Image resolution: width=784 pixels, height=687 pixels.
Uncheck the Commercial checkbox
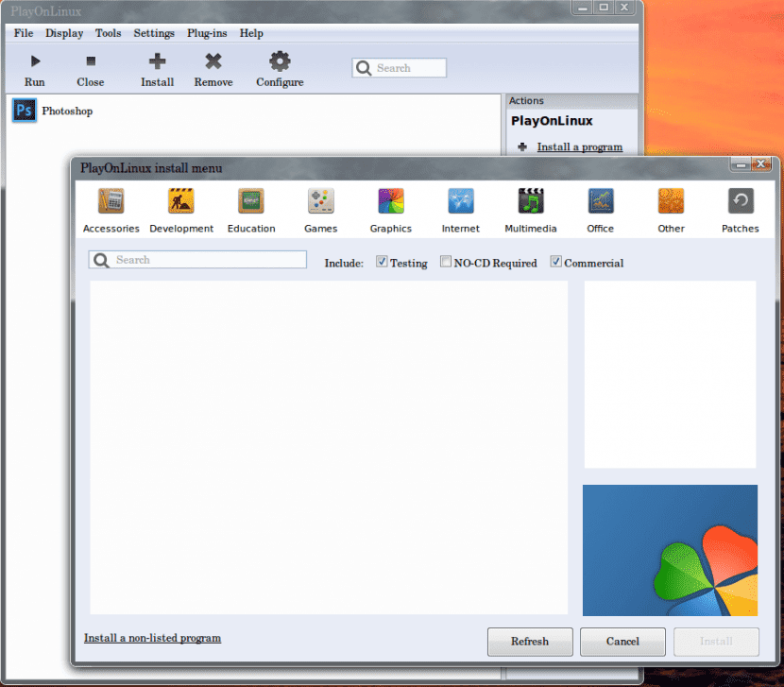[555, 262]
